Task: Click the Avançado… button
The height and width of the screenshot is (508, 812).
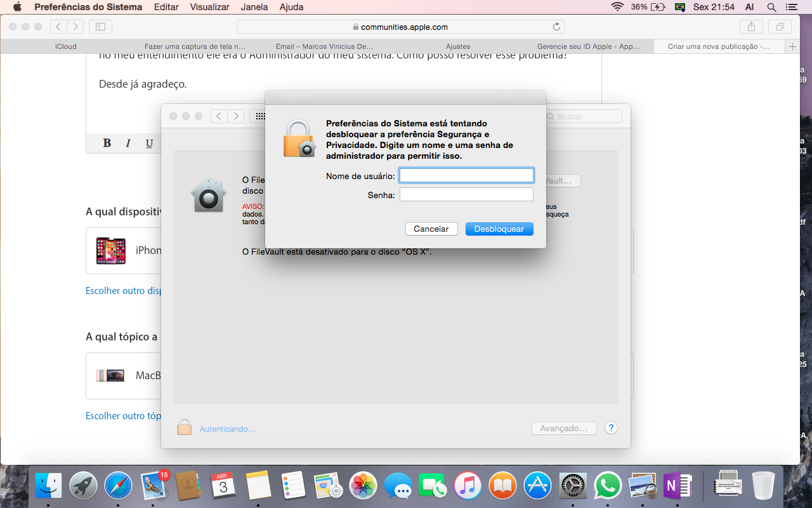Action: 564,429
